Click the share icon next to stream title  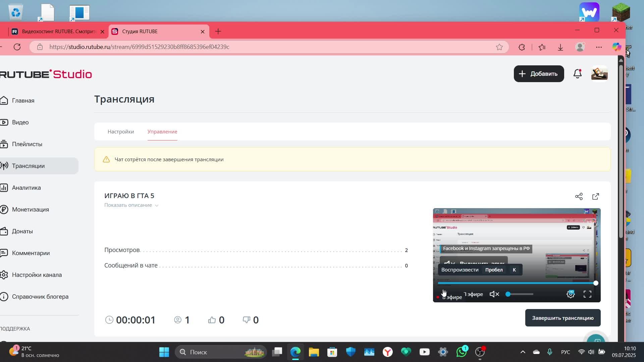pyautogui.click(x=579, y=196)
